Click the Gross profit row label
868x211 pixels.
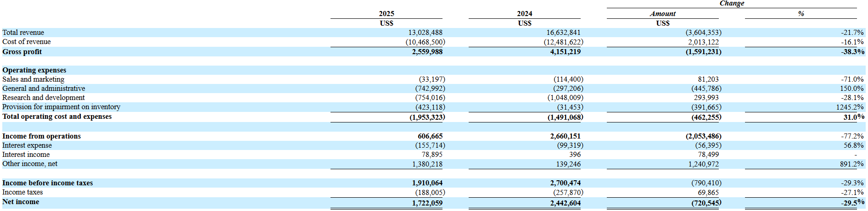[x=22, y=52]
